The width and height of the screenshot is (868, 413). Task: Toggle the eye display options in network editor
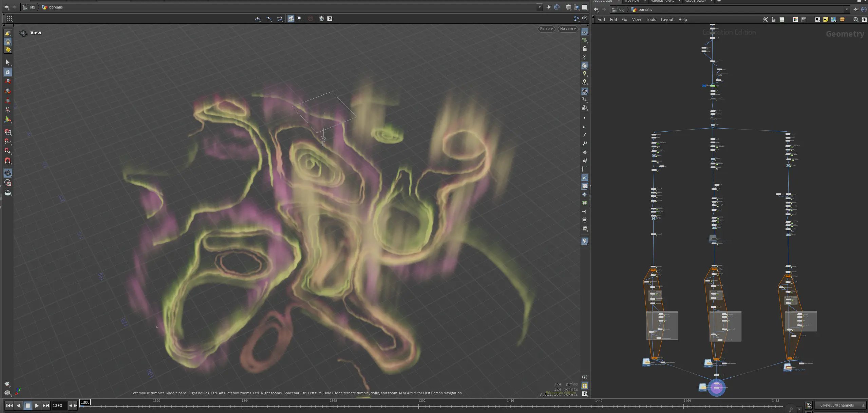(864, 20)
